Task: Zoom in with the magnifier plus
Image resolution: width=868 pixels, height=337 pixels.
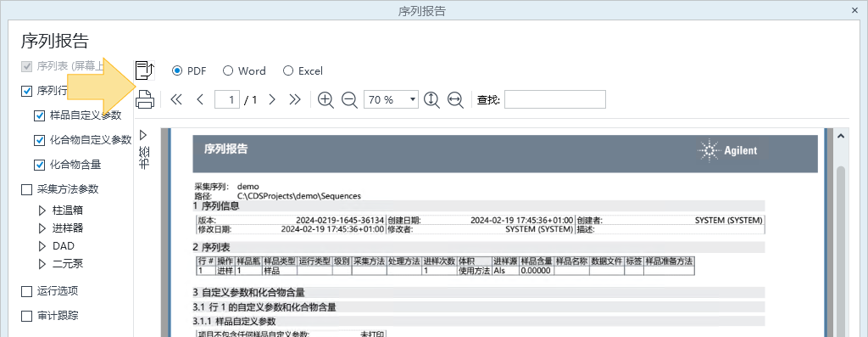Action: pos(326,100)
